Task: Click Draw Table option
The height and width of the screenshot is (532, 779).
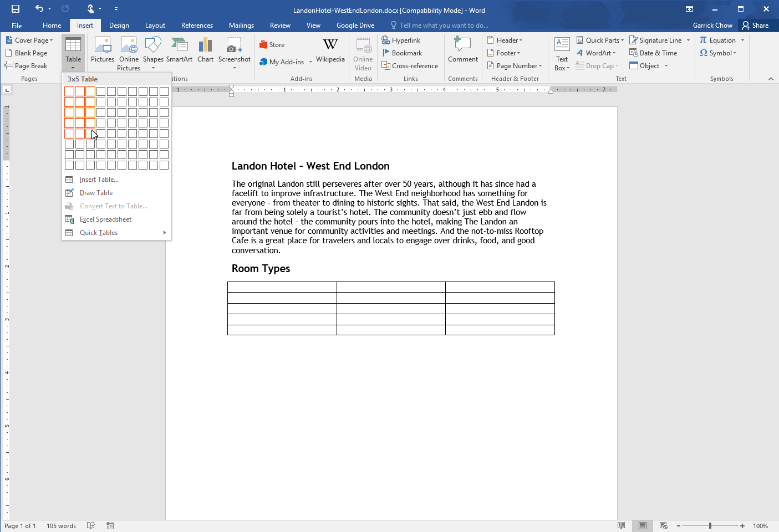Action: pos(95,192)
